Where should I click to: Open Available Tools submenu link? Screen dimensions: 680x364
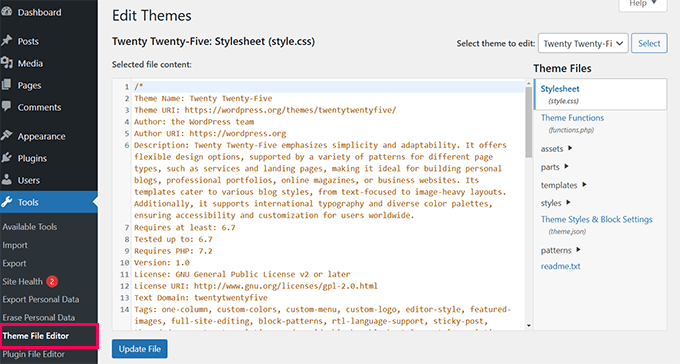(x=29, y=227)
